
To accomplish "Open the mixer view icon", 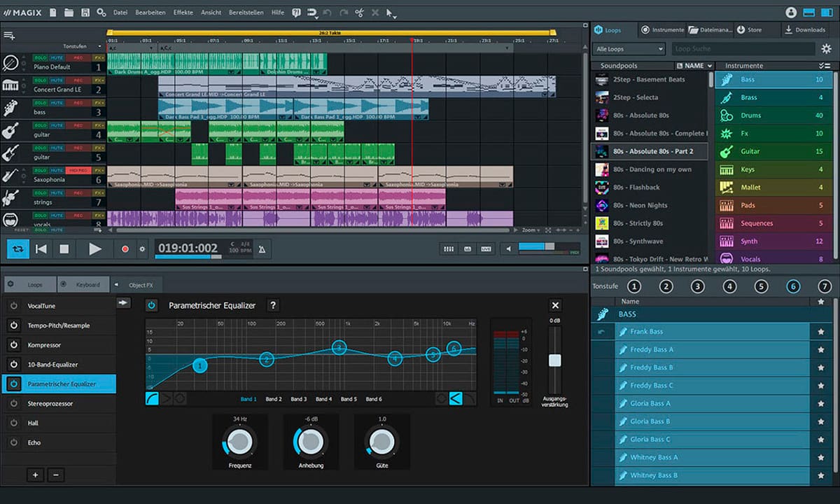I will point(449,248).
